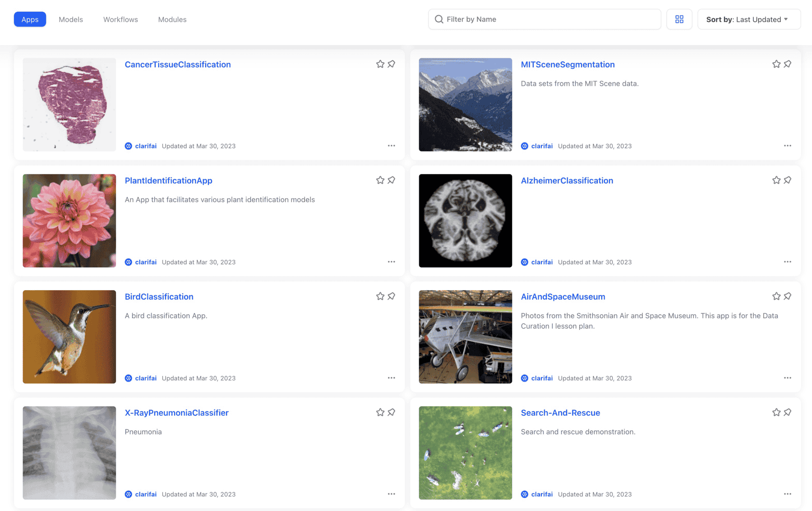Pin the PlantIdentificationApp card
Image resolution: width=812 pixels, height=511 pixels.
[x=392, y=180]
